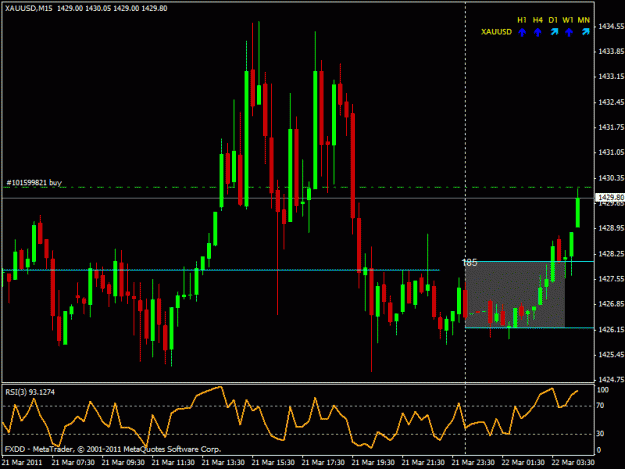Click the 1431.05 price scale value
The height and width of the screenshot is (469, 625).
[x=611, y=152]
